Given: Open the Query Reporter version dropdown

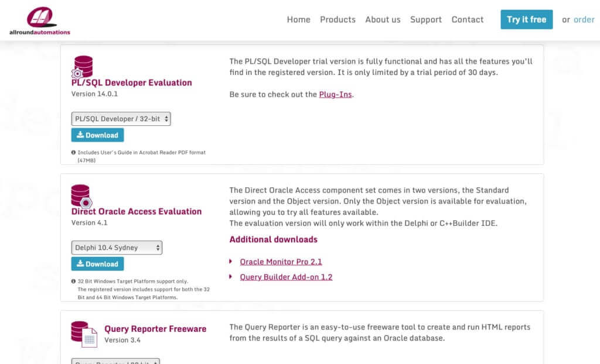Looking at the screenshot, I should coord(115,361).
